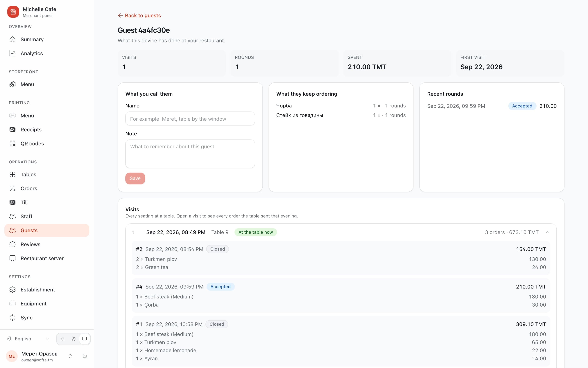Click the ME user avatar

(x=12, y=356)
